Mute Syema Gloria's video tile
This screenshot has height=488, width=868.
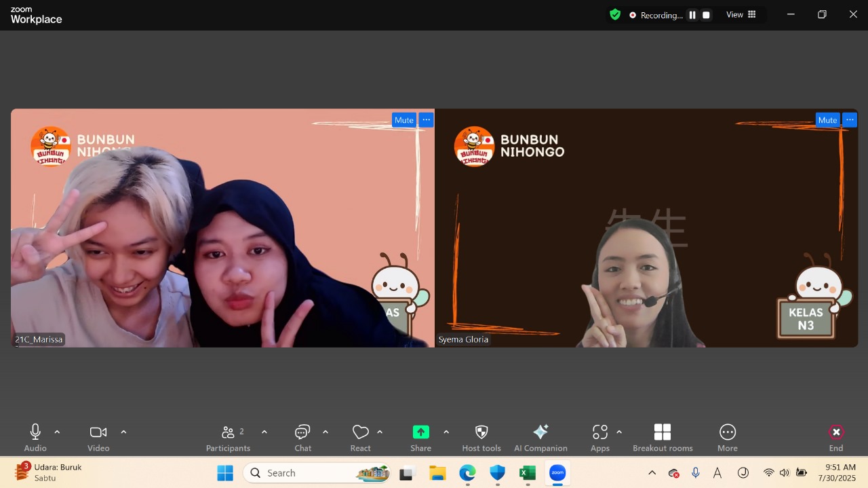[x=827, y=119]
